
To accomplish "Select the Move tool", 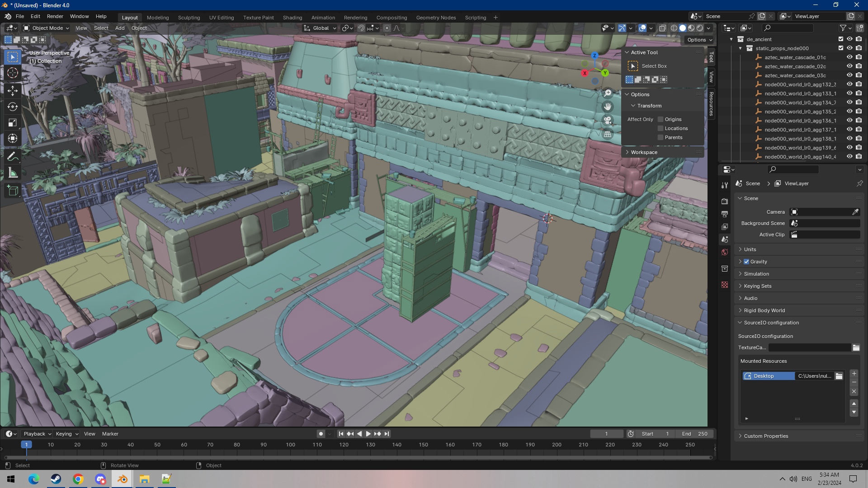I will click(x=13, y=90).
